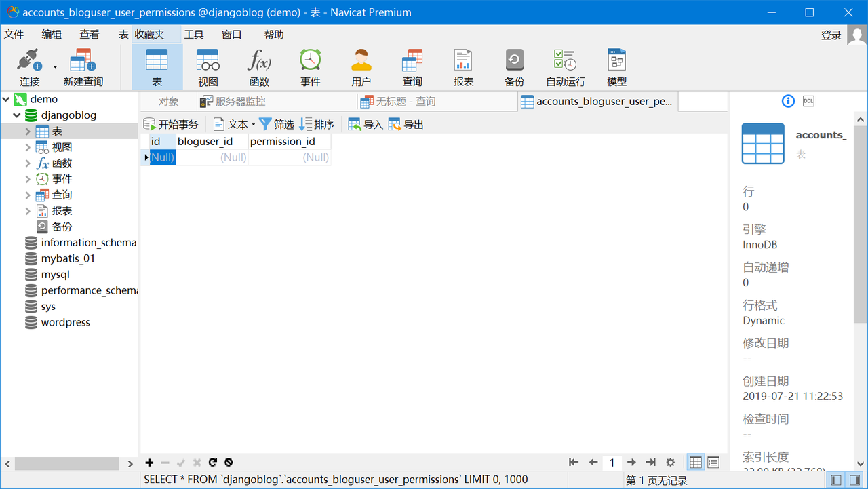Open the Event clock toolbar icon
This screenshot has width=868, height=489.
point(311,67)
